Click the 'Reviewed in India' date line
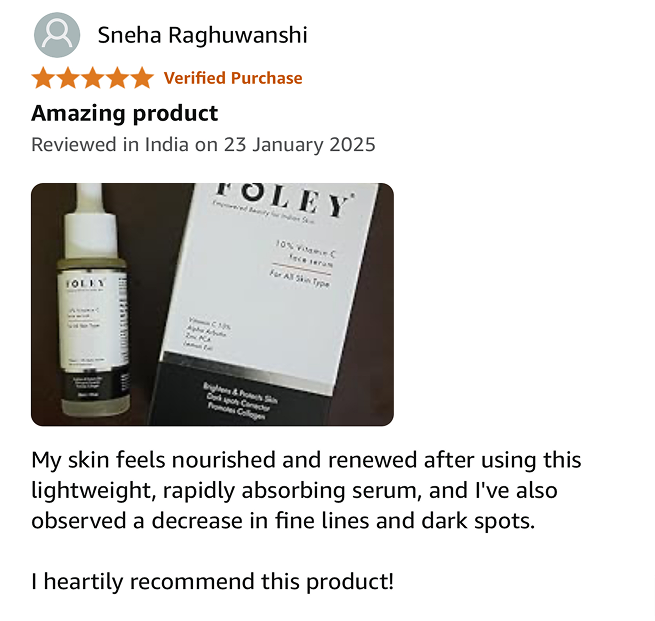The height and width of the screenshot is (621, 655). (x=203, y=145)
